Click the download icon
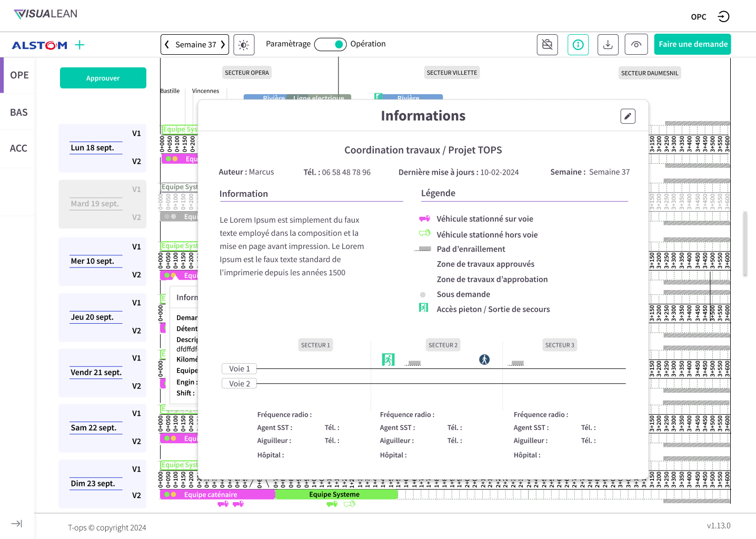The width and height of the screenshot is (756, 539). click(608, 45)
